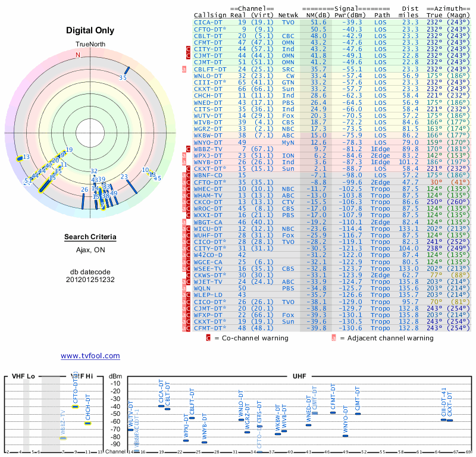The width and height of the screenshot is (476, 457).
Task: Click the WNYB-DT callsign in table
Action: (208, 162)
